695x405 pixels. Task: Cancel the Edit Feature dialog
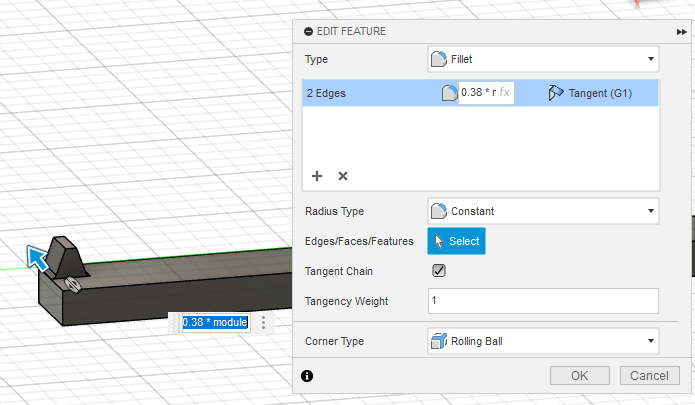click(649, 376)
